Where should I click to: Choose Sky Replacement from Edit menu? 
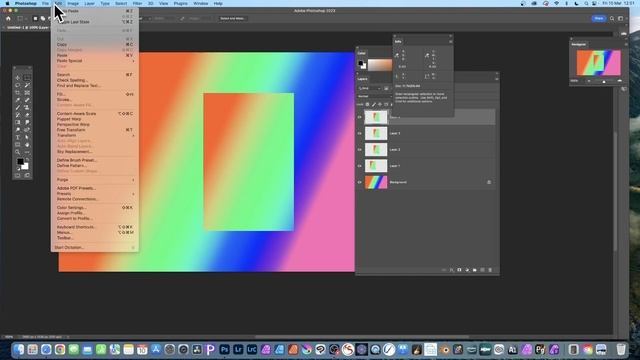coord(95,151)
